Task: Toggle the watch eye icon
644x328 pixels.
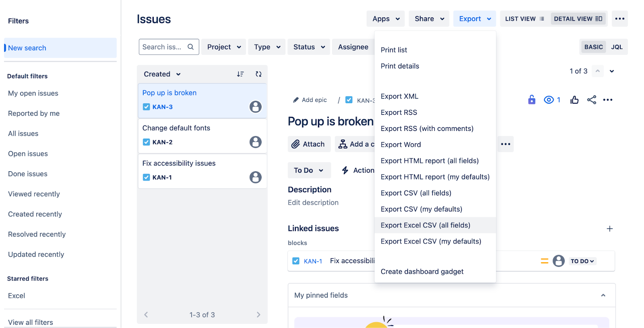Action: [549, 100]
